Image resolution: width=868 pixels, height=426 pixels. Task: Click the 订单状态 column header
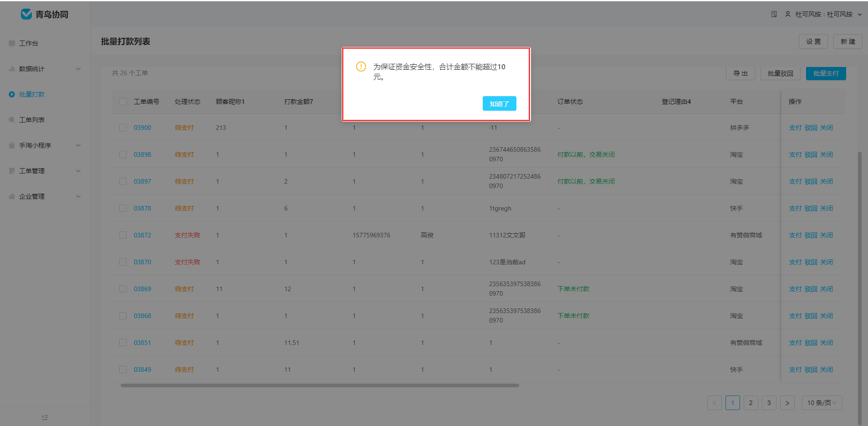[x=570, y=102]
